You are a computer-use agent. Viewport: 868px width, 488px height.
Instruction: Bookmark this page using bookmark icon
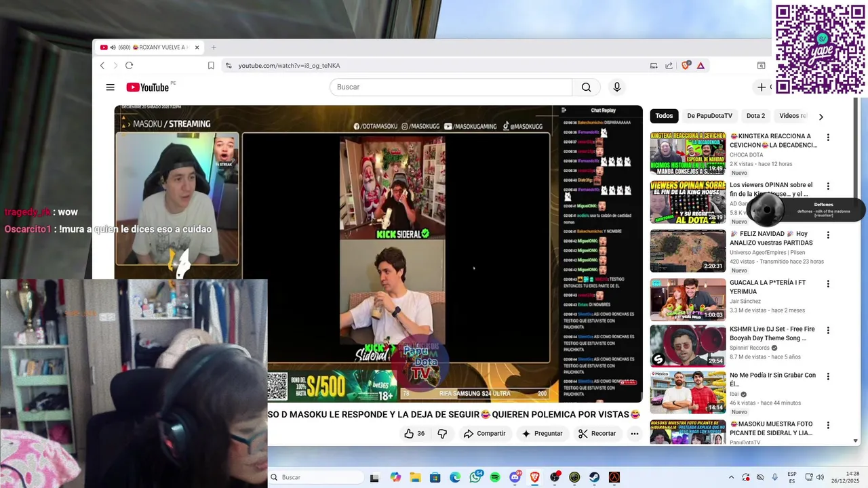click(x=211, y=66)
